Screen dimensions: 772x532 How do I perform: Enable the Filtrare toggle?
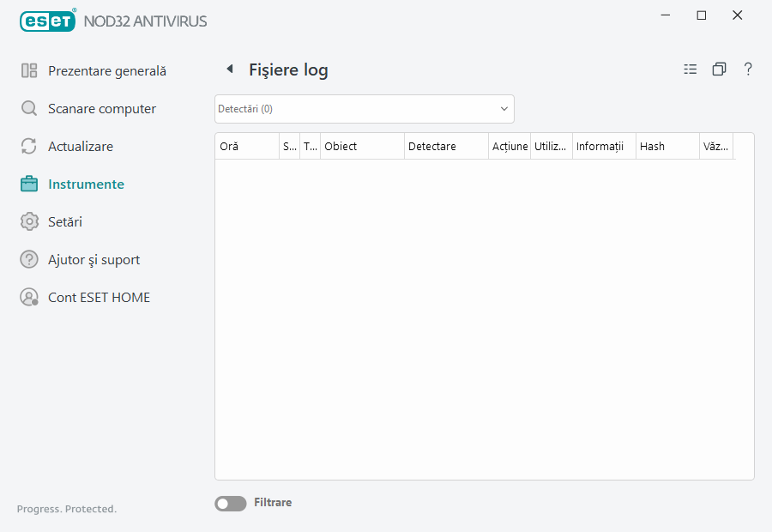[230, 503]
